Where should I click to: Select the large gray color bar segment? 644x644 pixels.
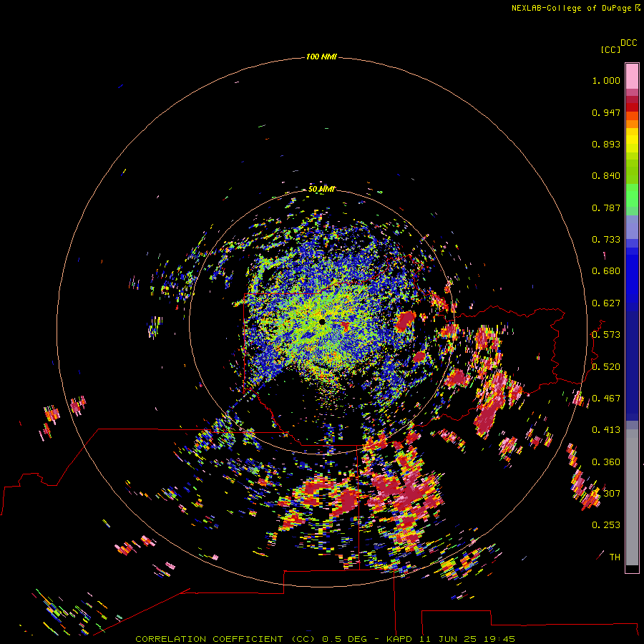pos(632,497)
